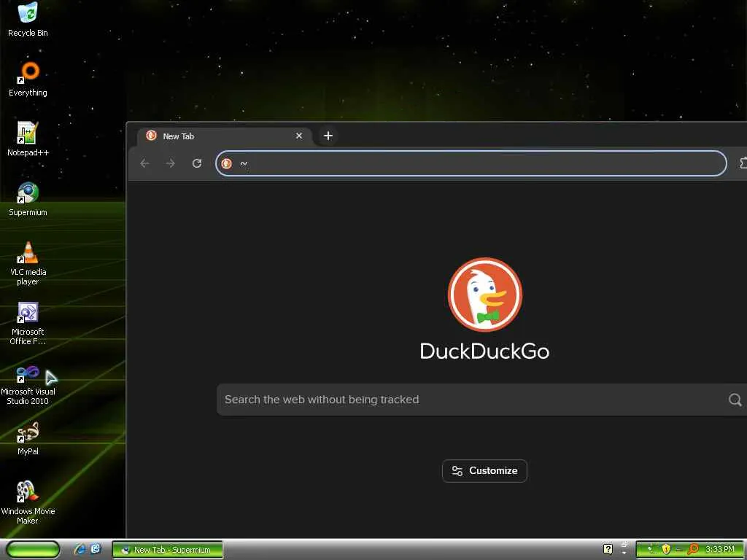This screenshot has height=560, width=747.
Task: Reload the page with the refresh icon
Action: pyautogui.click(x=197, y=163)
